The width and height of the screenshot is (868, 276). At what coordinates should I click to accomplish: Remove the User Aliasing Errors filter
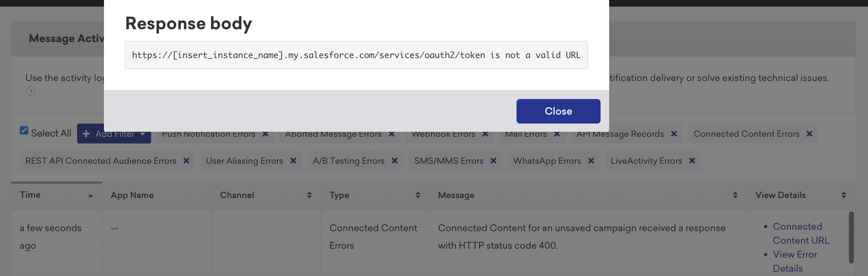coord(293,161)
